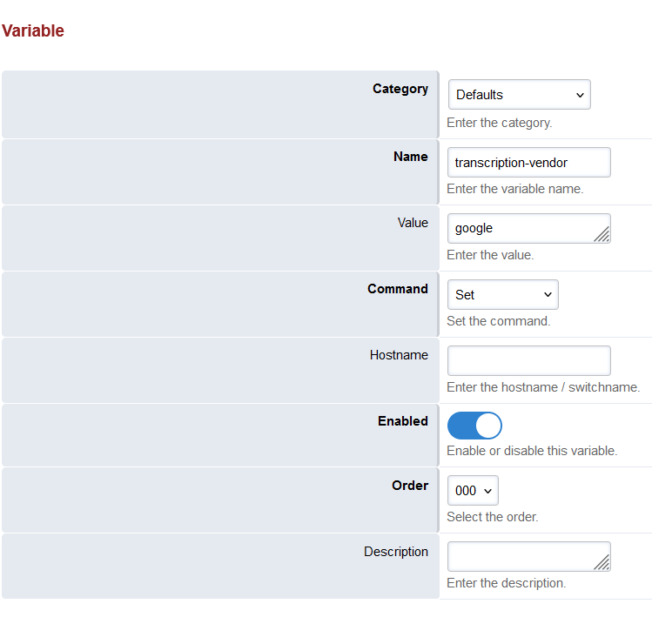Screen dimensions: 652x644
Task: Click the Name field containing transcription-vendor
Action: 528,163
